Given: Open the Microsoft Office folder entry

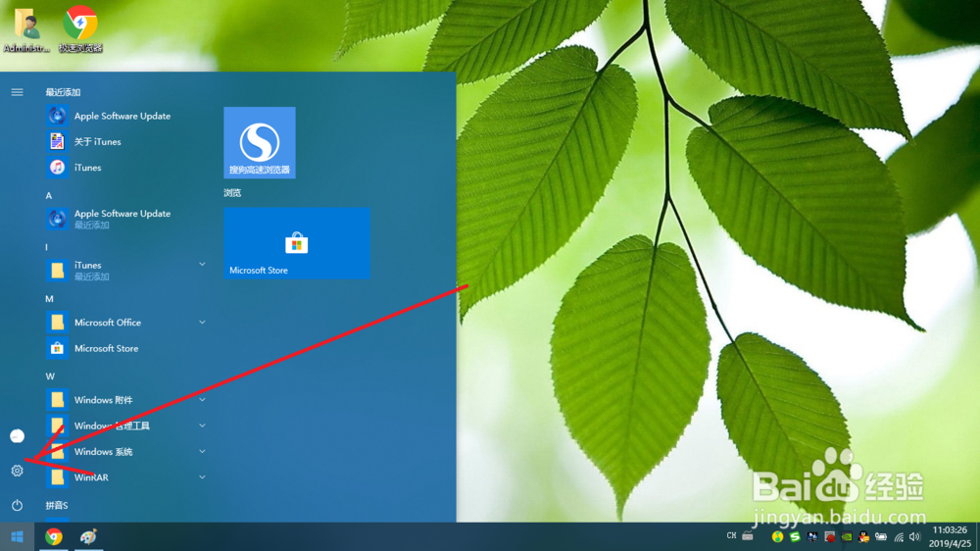Looking at the screenshot, I should [125, 323].
